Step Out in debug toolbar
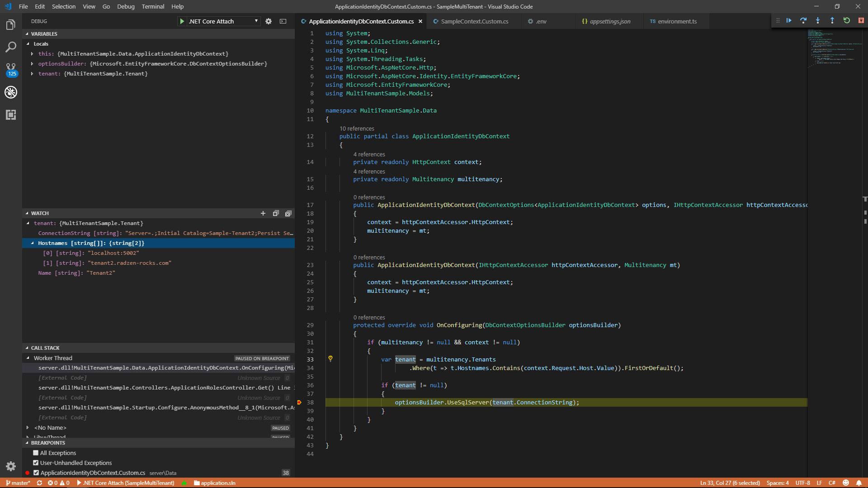The image size is (868, 488). [x=832, y=21]
